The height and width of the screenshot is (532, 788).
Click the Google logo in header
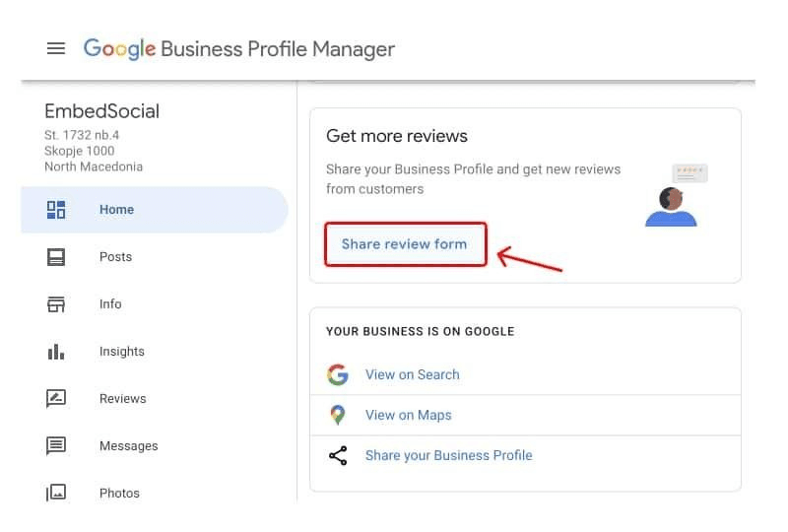pos(119,48)
